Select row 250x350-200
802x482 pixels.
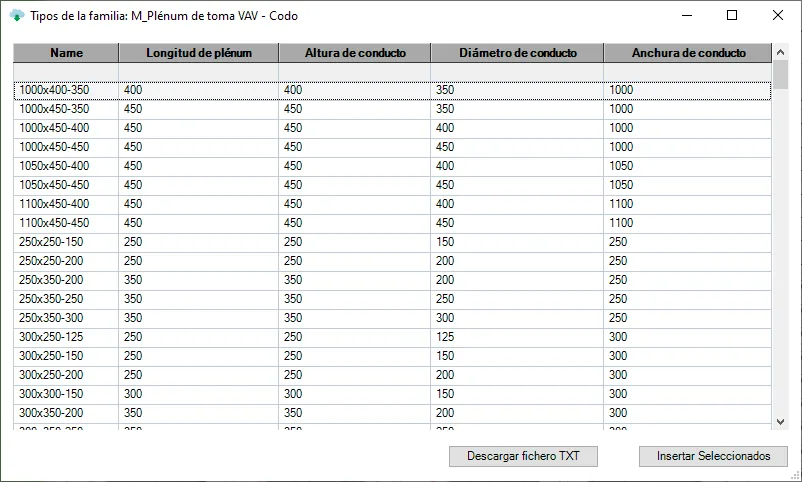[392, 280]
